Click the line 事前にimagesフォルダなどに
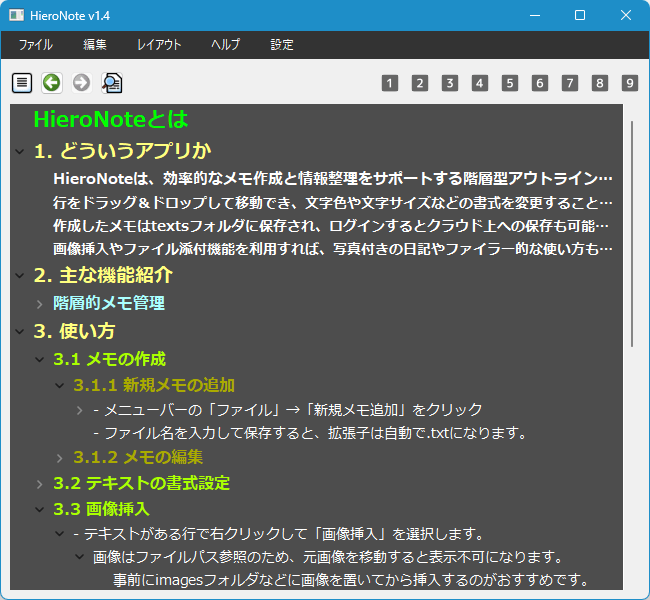 click(351, 580)
